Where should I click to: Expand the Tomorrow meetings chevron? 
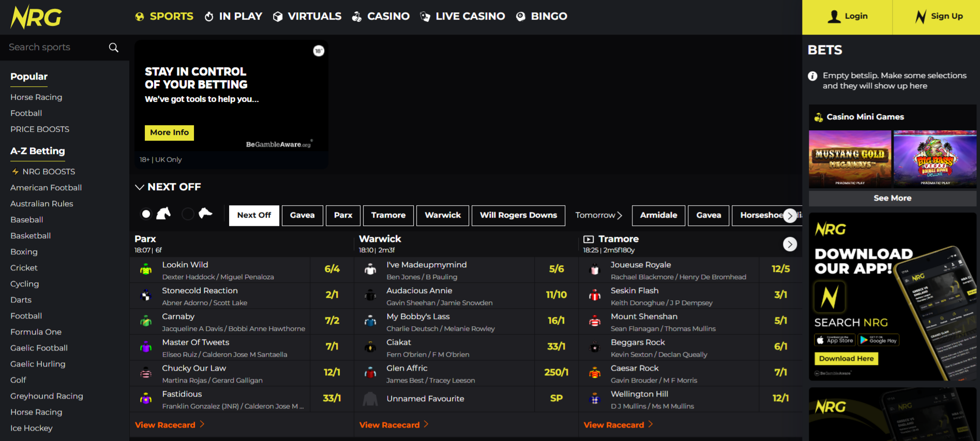point(620,216)
